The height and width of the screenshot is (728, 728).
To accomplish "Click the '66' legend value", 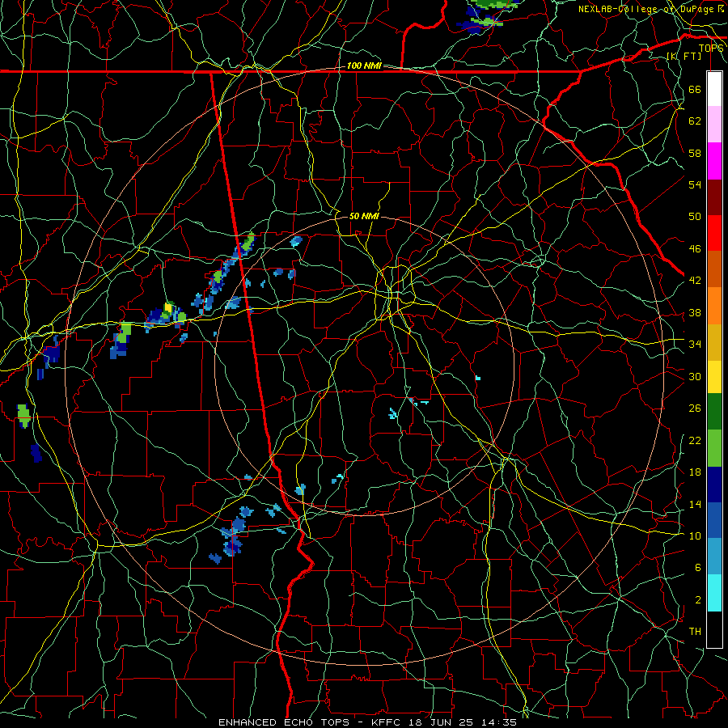I will [695, 89].
